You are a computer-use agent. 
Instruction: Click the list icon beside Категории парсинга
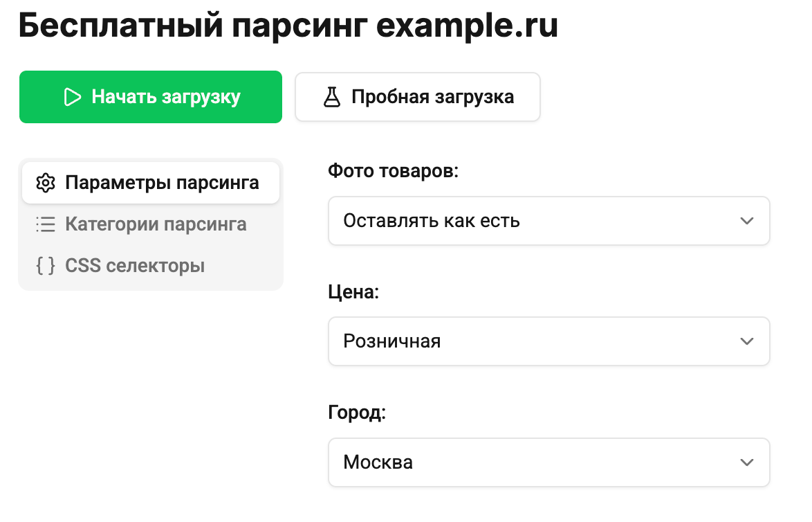coord(46,224)
